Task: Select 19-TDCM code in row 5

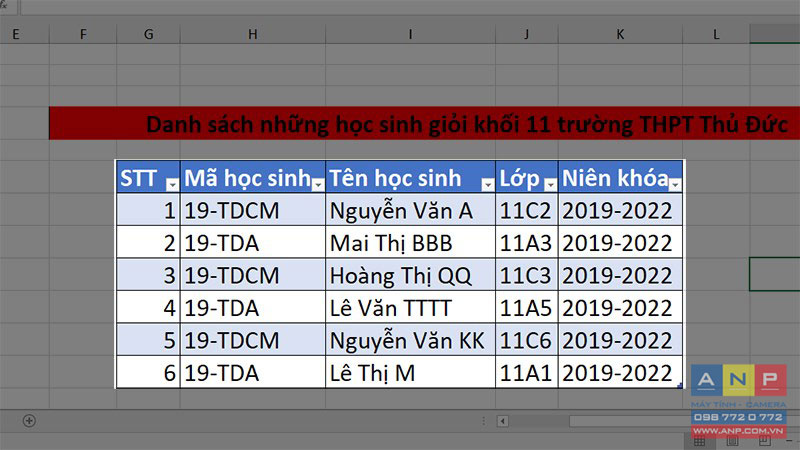Action: (253, 340)
